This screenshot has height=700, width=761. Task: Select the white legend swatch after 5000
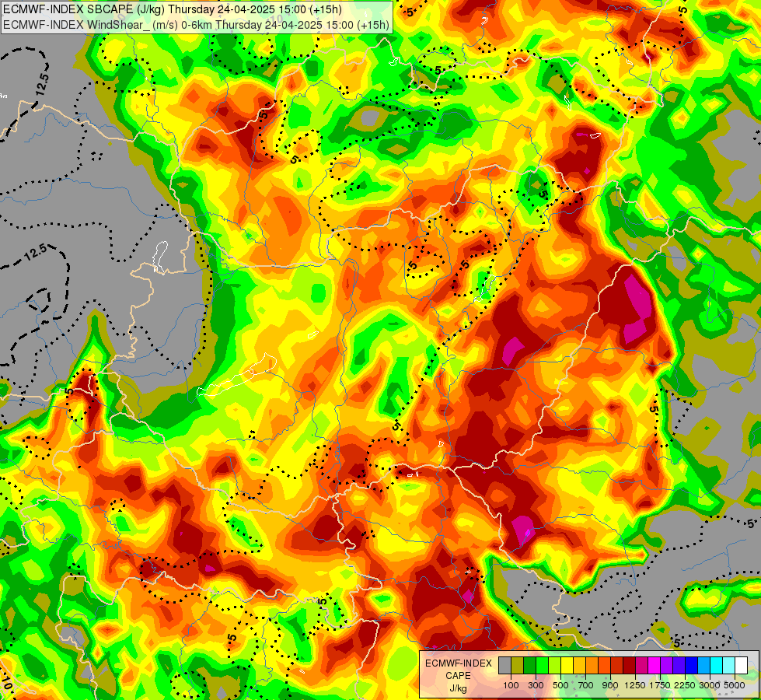741,665
